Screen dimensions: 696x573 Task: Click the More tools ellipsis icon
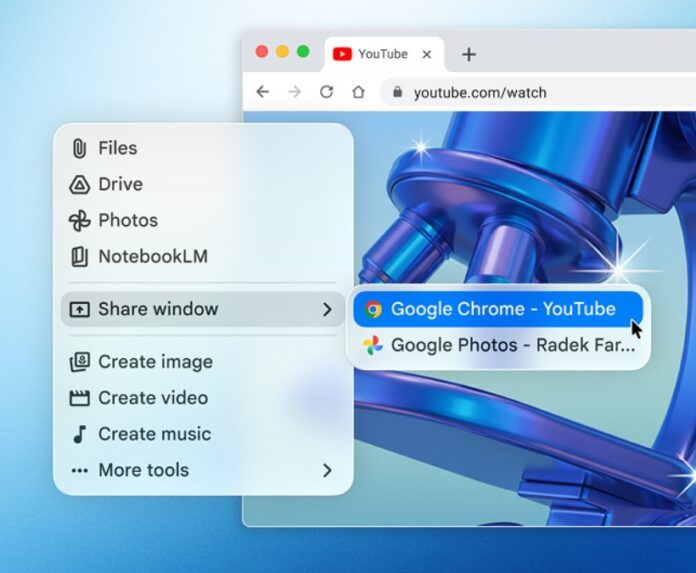pos(79,470)
